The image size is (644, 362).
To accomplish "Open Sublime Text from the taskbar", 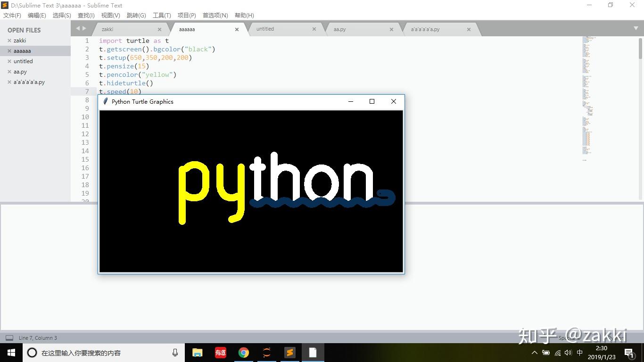I will tap(289, 352).
